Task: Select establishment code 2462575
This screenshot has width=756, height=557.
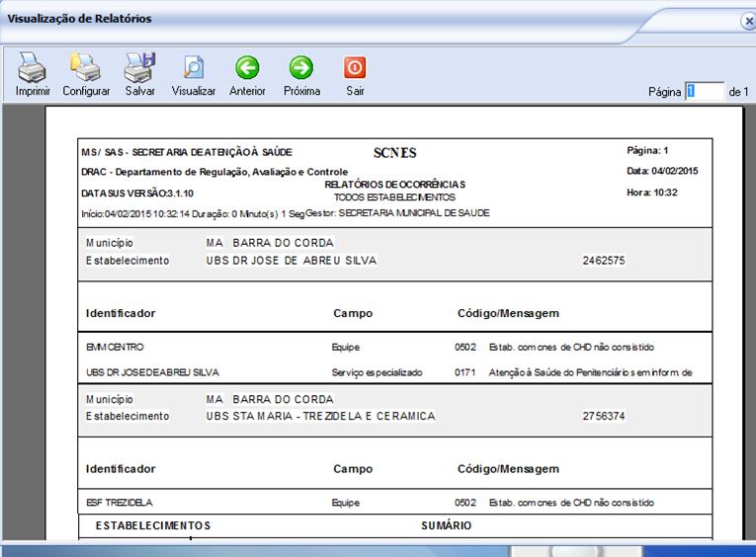Action: click(604, 261)
